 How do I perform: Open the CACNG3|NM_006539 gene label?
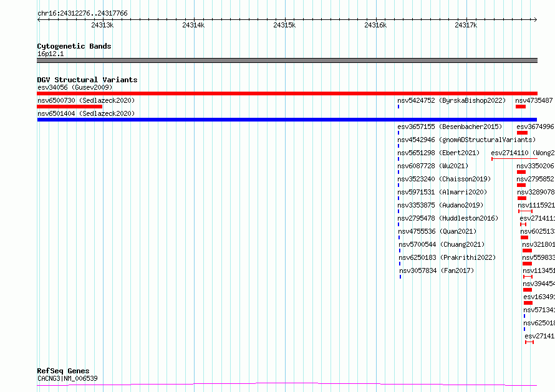pyautogui.click(x=67, y=378)
